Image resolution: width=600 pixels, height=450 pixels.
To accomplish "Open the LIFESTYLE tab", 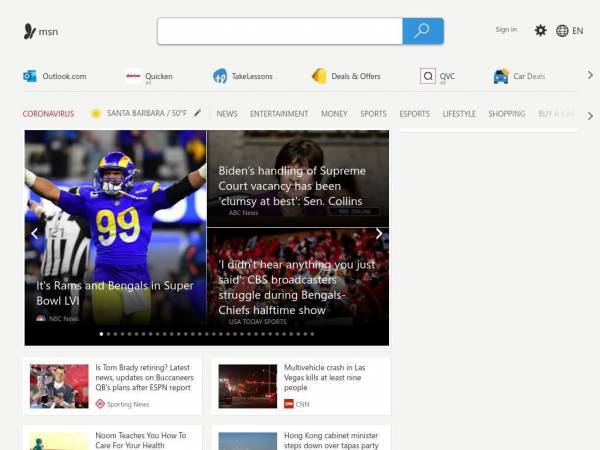I will [x=459, y=114].
